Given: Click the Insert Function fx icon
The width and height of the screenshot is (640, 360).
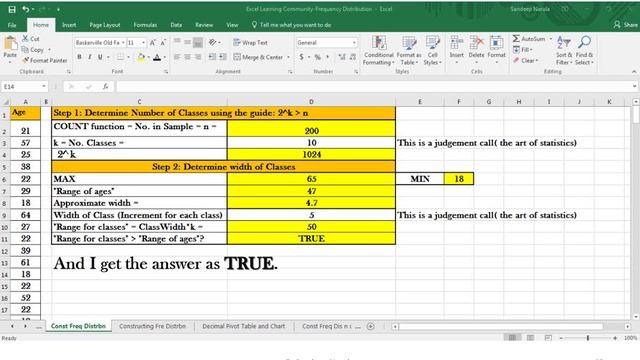Looking at the screenshot, I should 105,87.
